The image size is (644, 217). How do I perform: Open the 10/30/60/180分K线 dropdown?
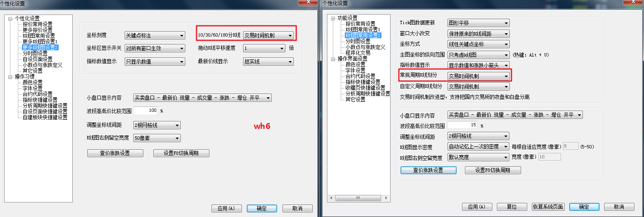click(268, 35)
